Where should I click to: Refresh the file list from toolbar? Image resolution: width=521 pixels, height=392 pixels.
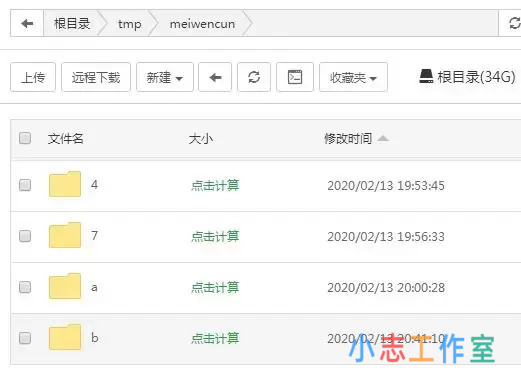(x=254, y=77)
